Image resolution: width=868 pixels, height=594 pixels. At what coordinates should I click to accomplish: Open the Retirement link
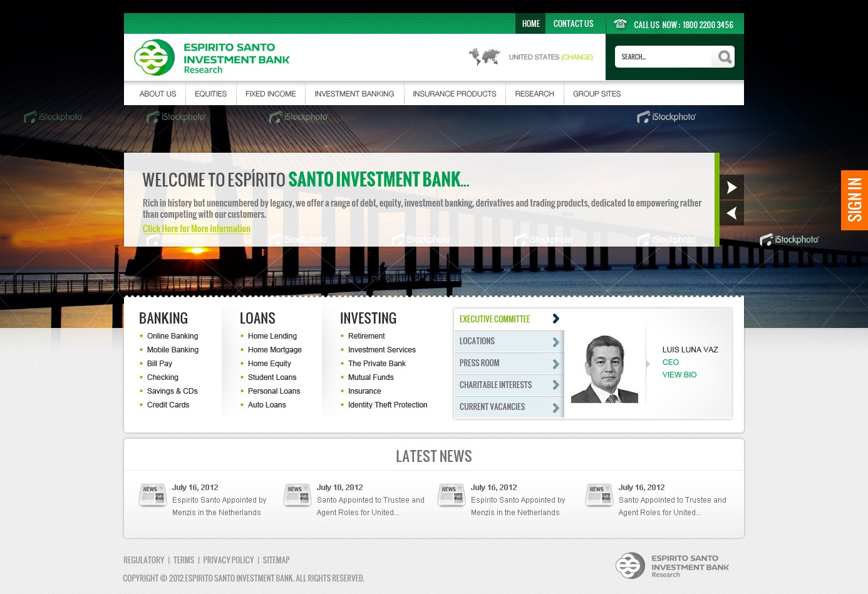(366, 336)
